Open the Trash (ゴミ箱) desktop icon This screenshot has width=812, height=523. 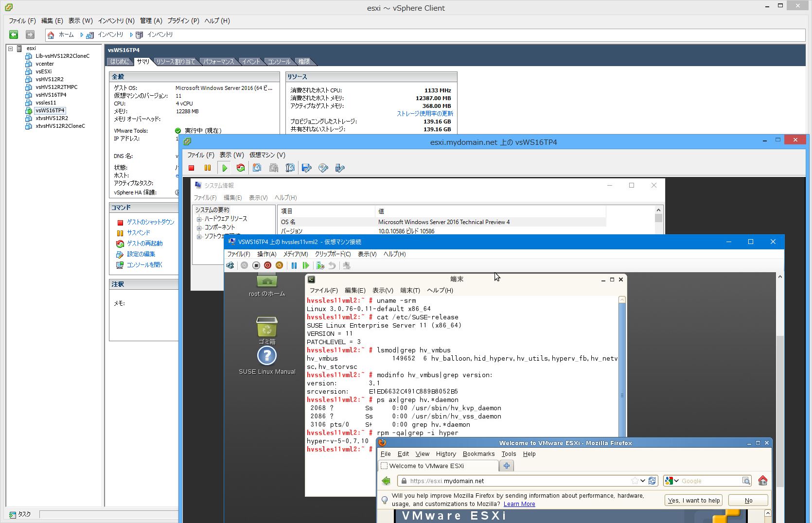[267, 331]
